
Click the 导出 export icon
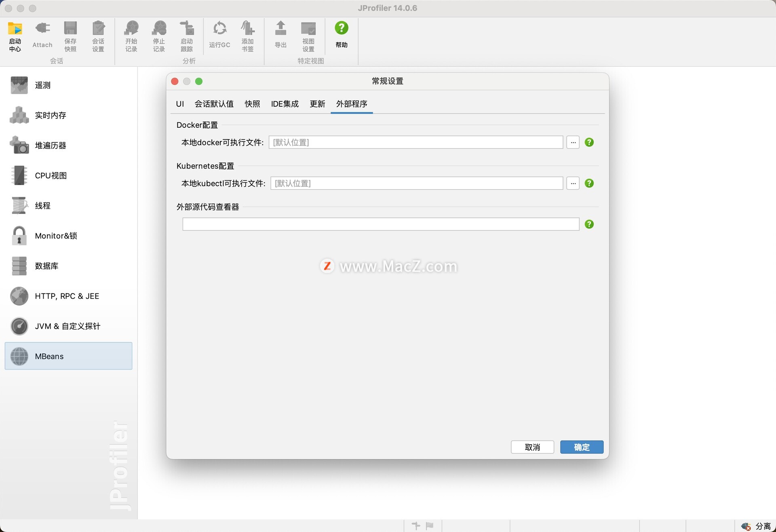(x=280, y=36)
